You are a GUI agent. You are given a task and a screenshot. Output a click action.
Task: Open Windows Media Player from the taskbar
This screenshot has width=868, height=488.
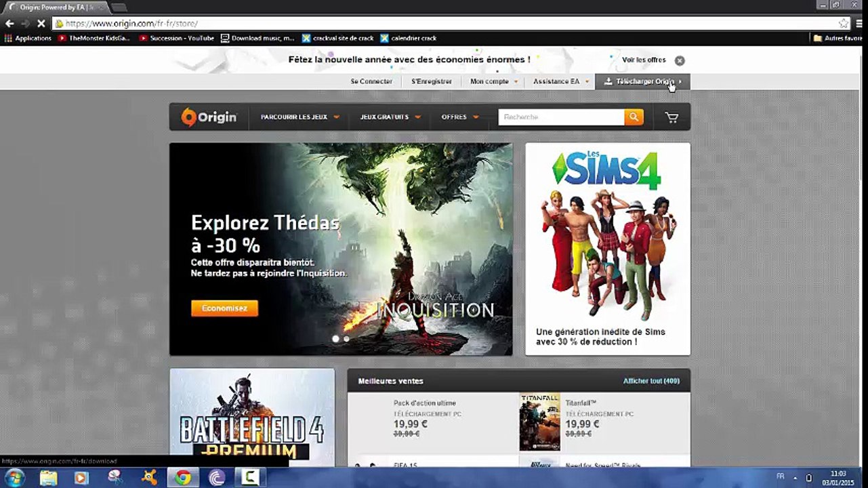point(81,477)
